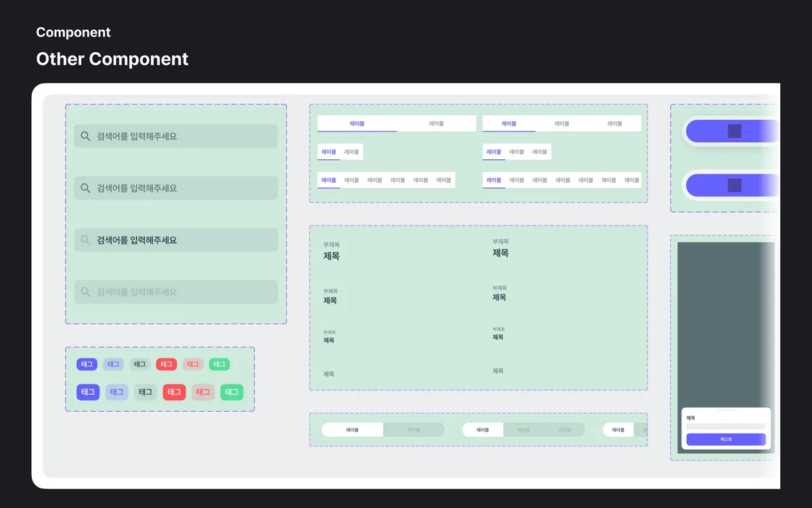
Task: Switch to the inactive 레이블 tab in the wide two-tab bar
Action: click(436, 123)
